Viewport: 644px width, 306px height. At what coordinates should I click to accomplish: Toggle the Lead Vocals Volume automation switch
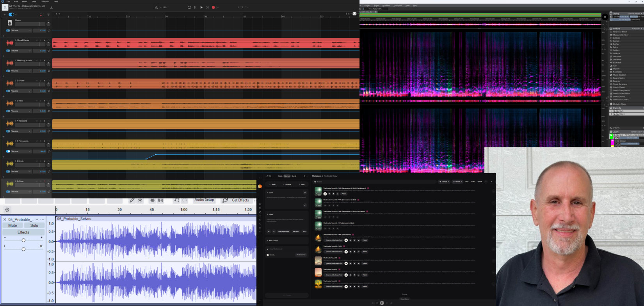pyautogui.click(x=8, y=51)
